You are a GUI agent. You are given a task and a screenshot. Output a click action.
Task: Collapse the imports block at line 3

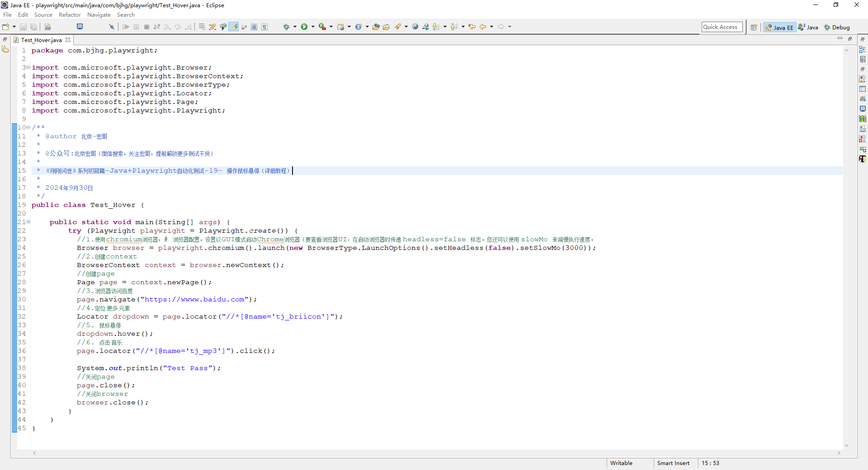point(28,67)
